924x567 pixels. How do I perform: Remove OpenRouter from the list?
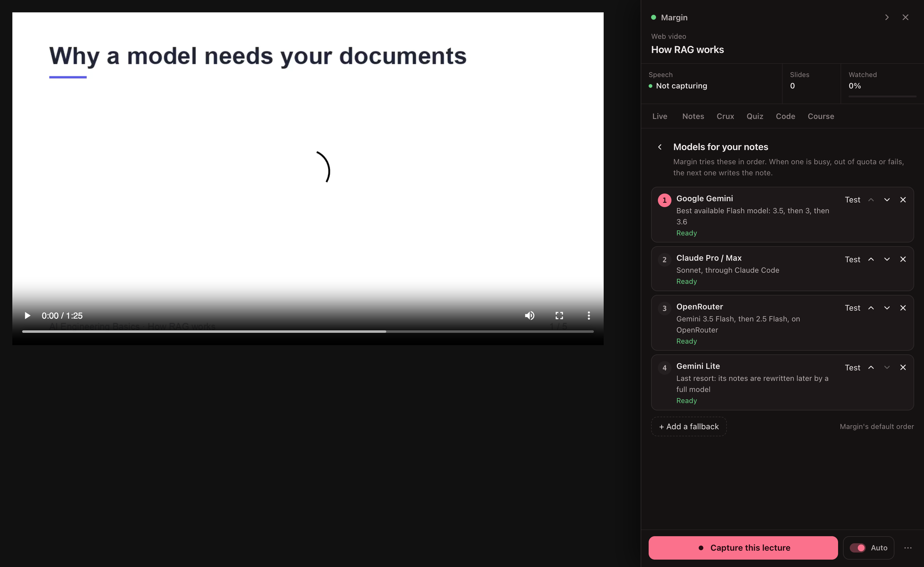pos(903,308)
